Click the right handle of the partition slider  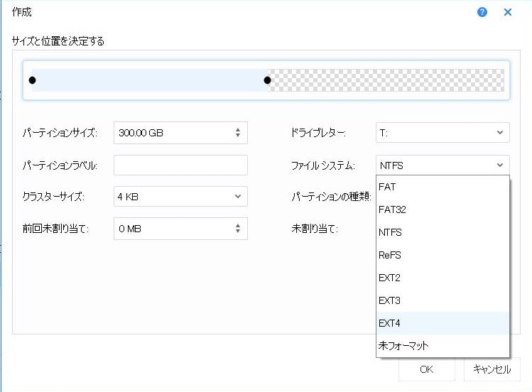(x=267, y=80)
